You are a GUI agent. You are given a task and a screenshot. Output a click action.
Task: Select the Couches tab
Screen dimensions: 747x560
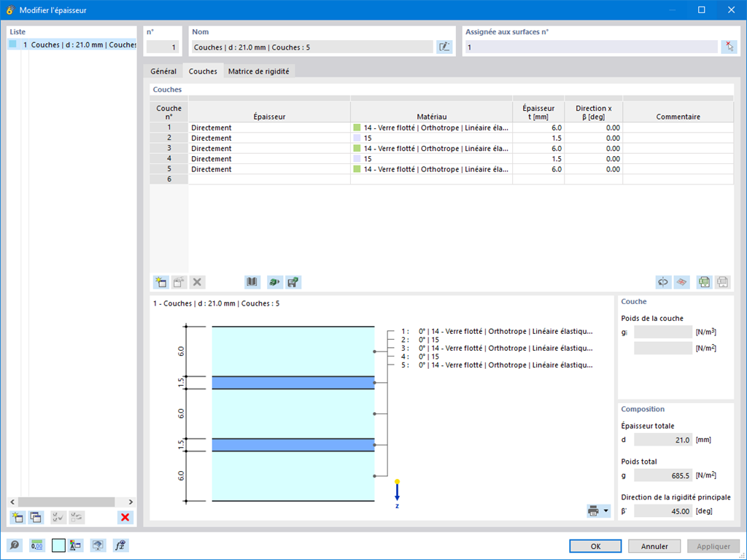click(203, 71)
